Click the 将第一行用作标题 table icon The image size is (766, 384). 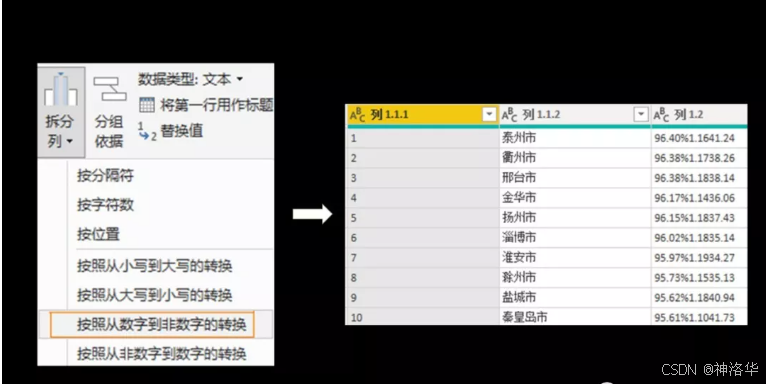click(147, 105)
